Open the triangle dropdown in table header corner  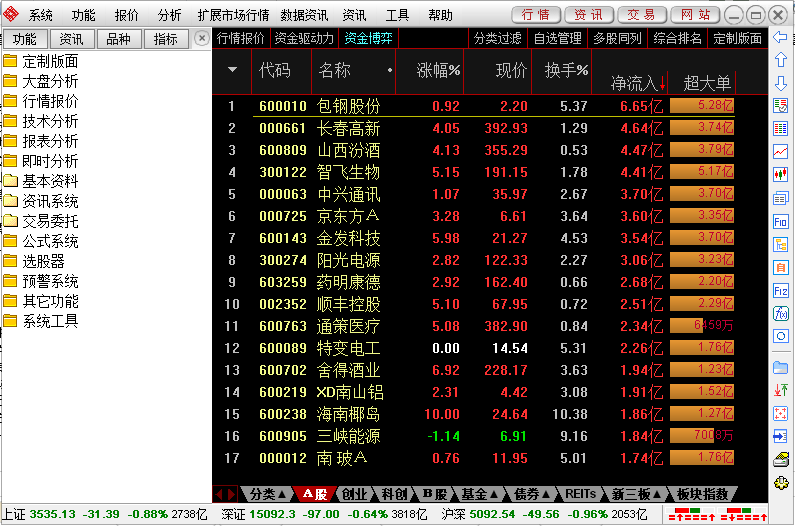[x=232, y=69]
